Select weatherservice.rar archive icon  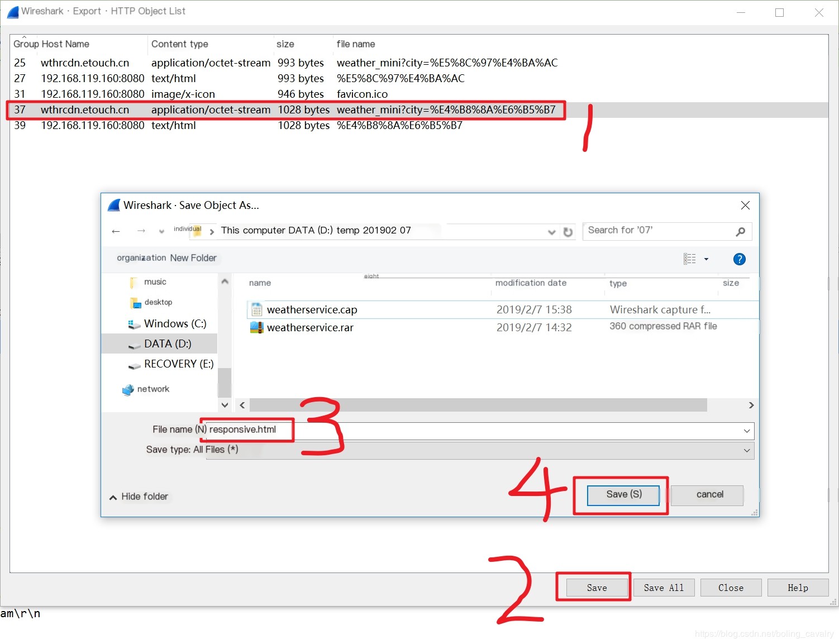click(x=256, y=327)
